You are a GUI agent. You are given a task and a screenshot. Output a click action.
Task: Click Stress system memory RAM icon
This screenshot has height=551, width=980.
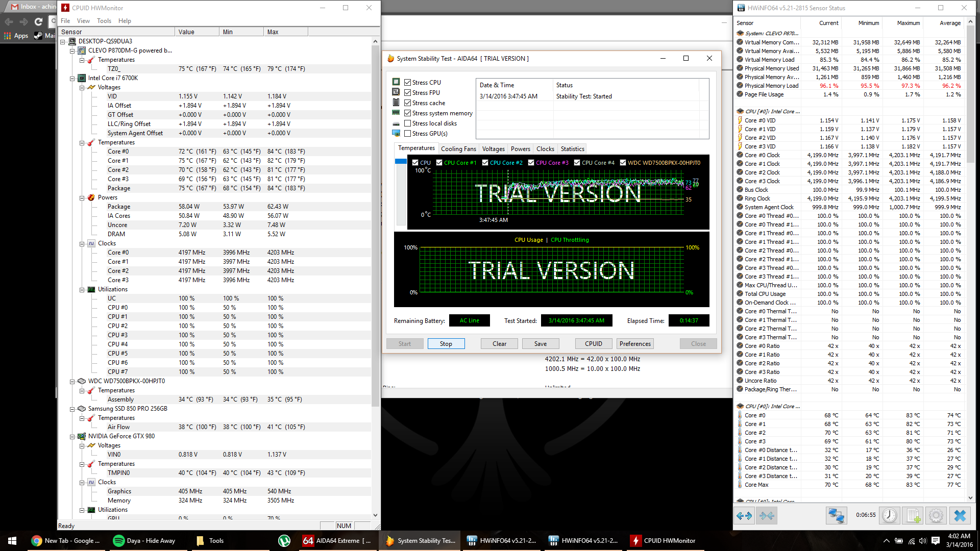(396, 113)
